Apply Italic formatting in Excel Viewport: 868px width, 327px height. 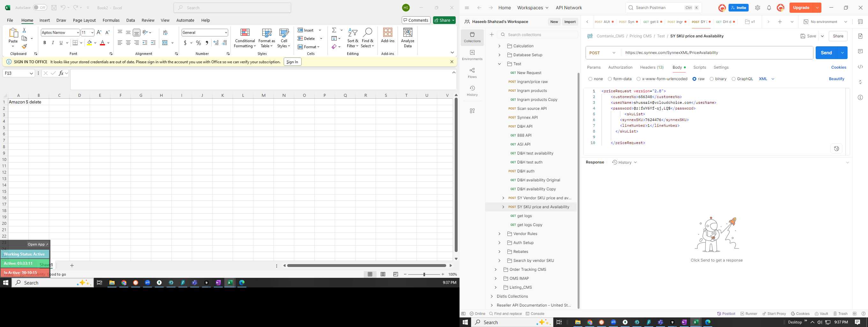pos(53,43)
